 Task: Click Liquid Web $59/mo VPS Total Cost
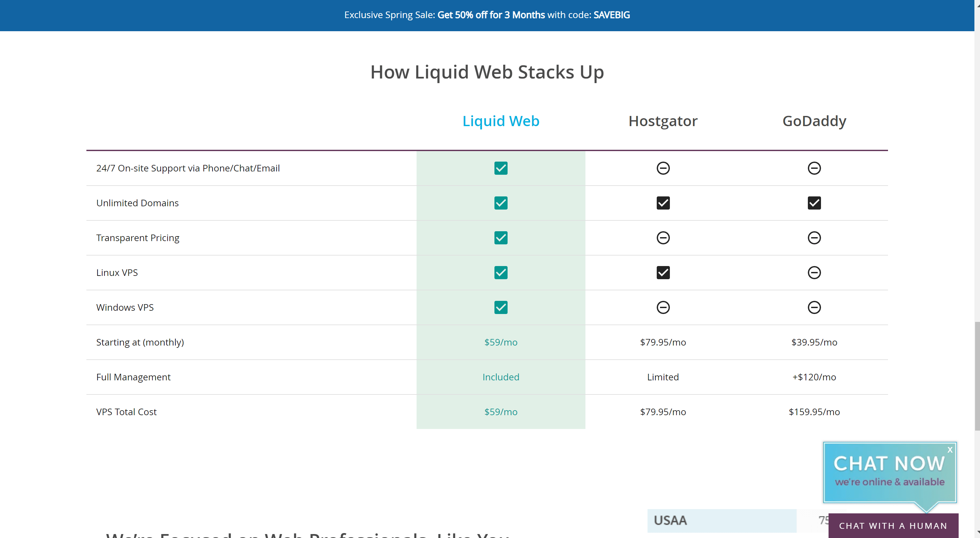tap(501, 412)
